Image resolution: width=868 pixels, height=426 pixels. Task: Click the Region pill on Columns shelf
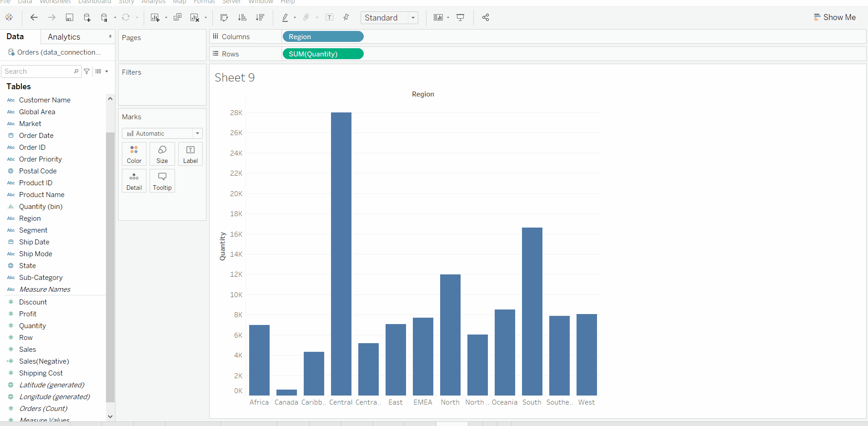pyautogui.click(x=322, y=36)
